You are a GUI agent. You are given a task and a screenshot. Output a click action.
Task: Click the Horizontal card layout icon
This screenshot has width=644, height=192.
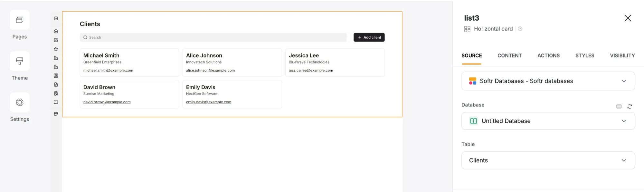(x=467, y=29)
